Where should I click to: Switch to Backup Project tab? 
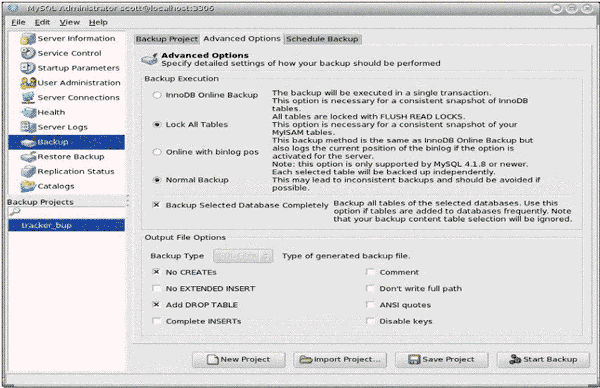pyautogui.click(x=167, y=39)
